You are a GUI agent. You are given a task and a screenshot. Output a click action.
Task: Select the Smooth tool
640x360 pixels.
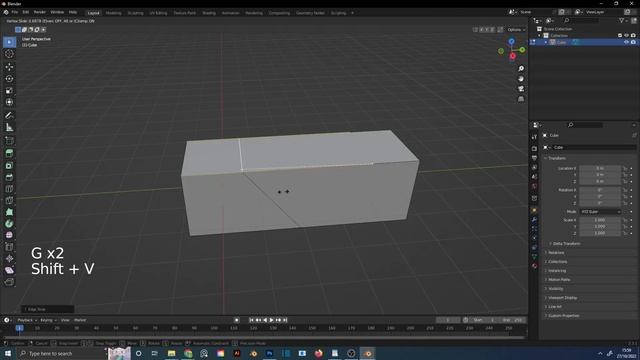tap(9, 236)
